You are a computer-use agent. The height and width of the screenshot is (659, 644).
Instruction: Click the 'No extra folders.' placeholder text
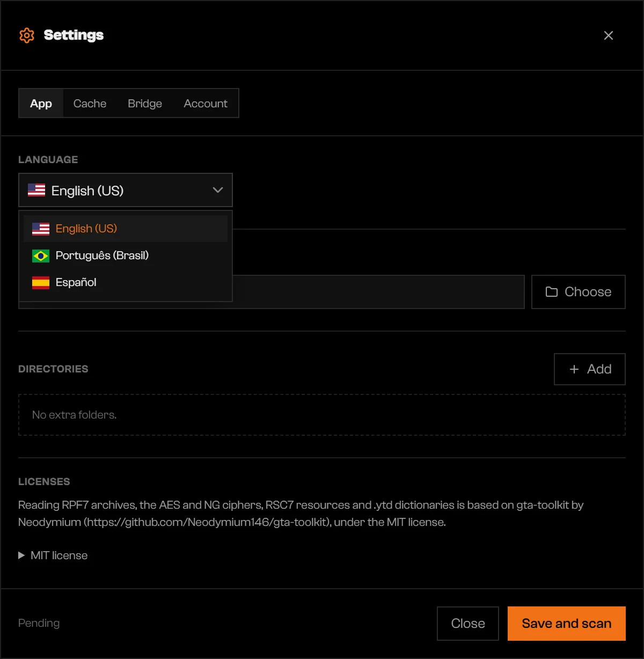(74, 415)
